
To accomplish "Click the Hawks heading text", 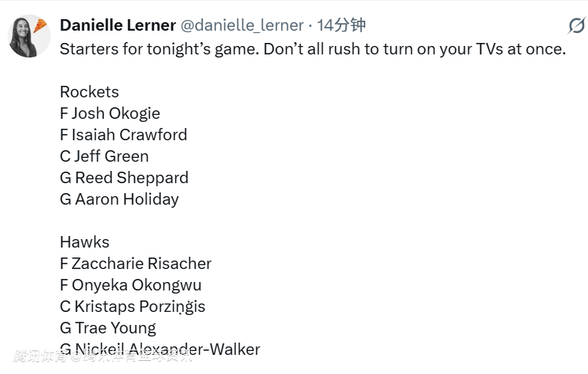I will (84, 242).
